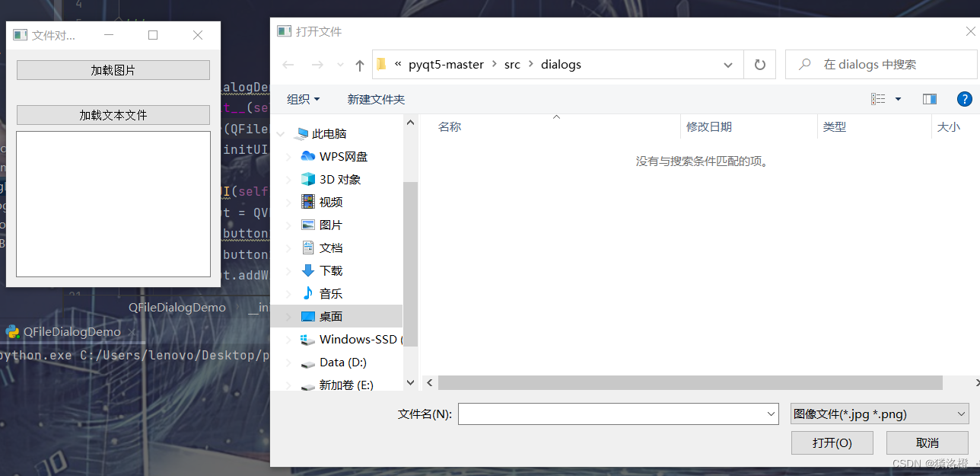Open the filename combo box dropdown
Image resolution: width=980 pixels, height=476 pixels.
click(771, 413)
